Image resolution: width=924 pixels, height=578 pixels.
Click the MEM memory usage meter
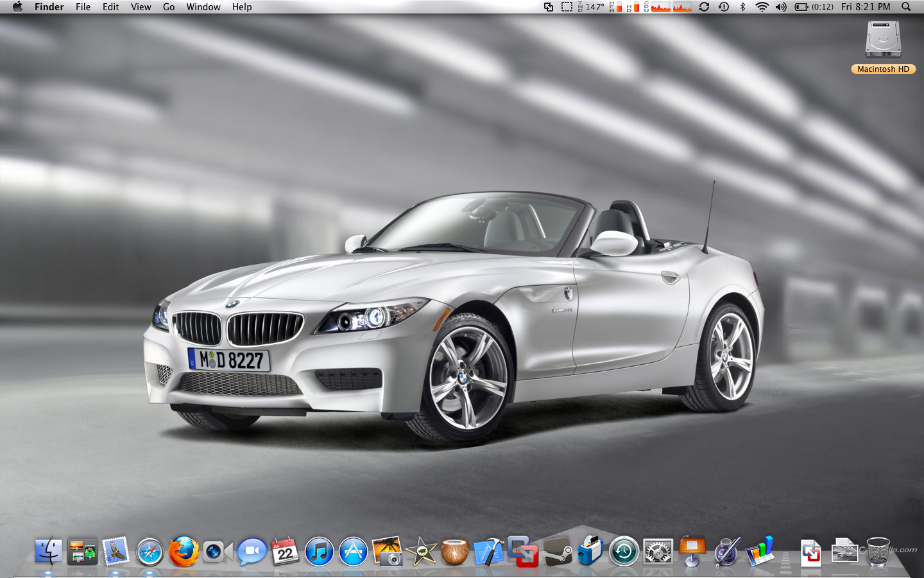(x=615, y=7)
